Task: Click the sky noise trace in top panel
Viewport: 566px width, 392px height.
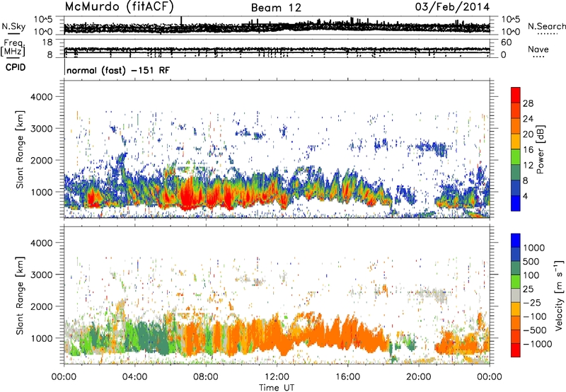Action: click(x=277, y=28)
